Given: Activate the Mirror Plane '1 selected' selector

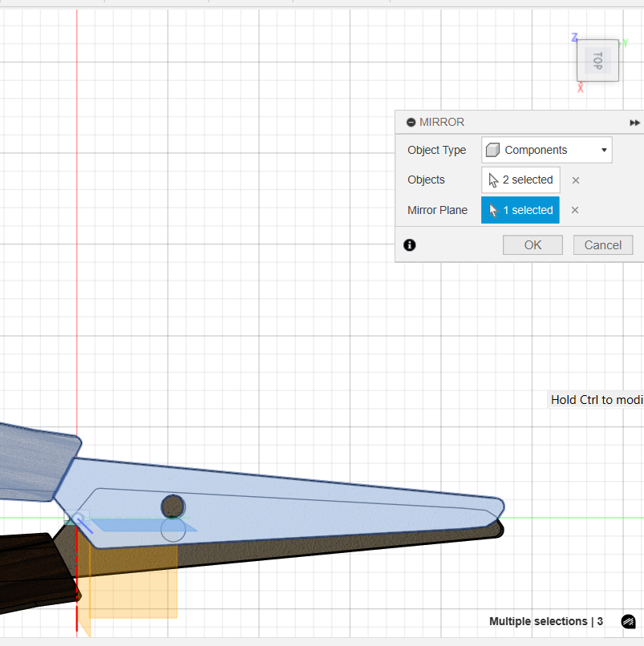Looking at the screenshot, I should (x=520, y=210).
